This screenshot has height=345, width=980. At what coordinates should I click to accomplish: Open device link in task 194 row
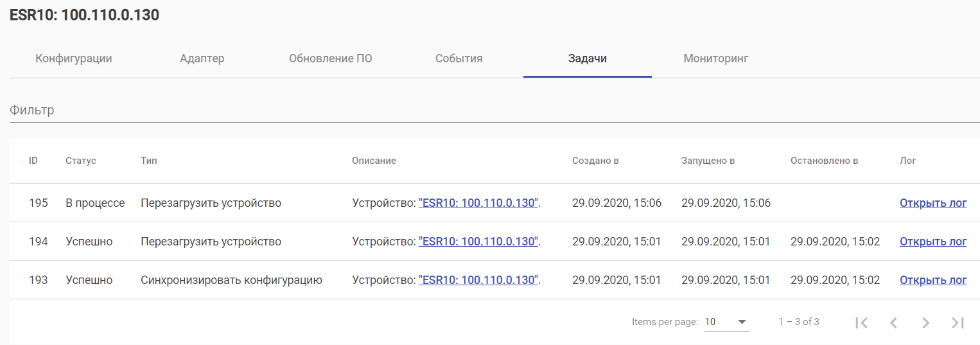point(478,242)
